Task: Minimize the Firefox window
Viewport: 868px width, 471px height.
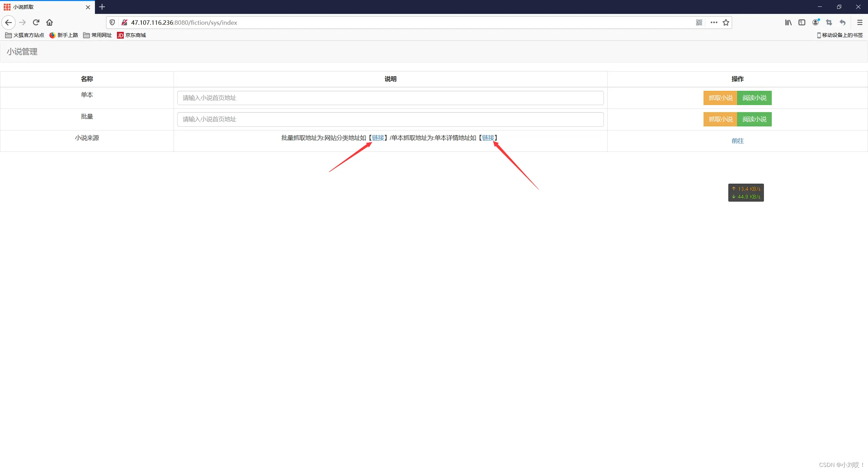Action: pos(820,7)
